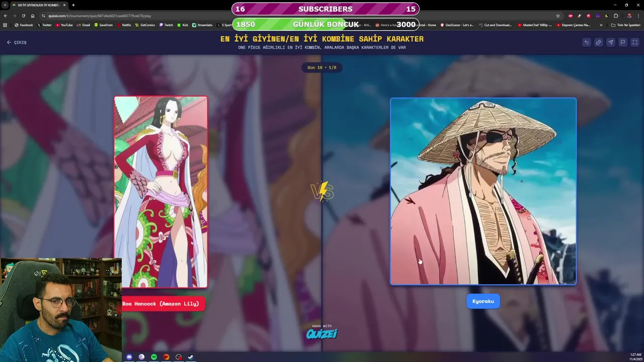
Task: Open the Kick bookmark
Action: 183,25
